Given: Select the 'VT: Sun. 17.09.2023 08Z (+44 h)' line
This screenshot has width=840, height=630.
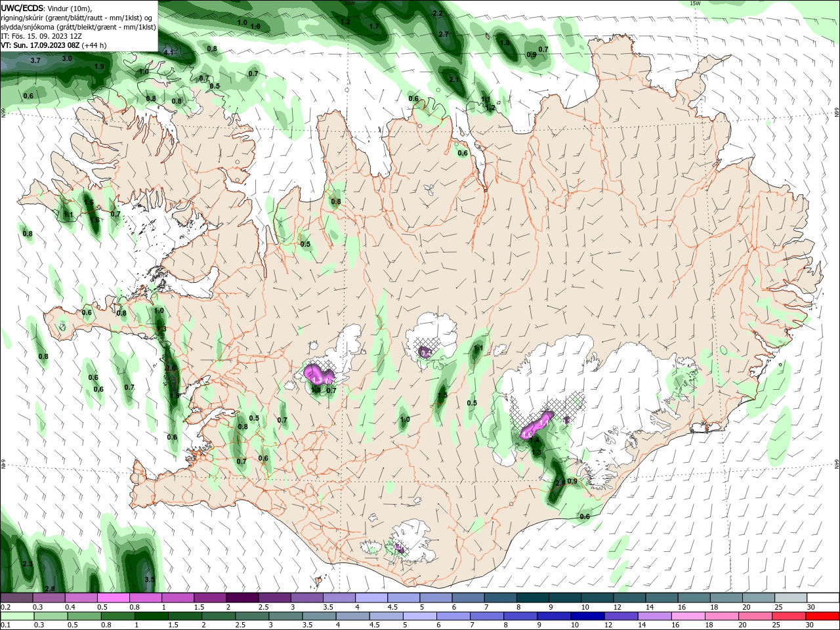Looking at the screenshot, I should click(53, 45).
